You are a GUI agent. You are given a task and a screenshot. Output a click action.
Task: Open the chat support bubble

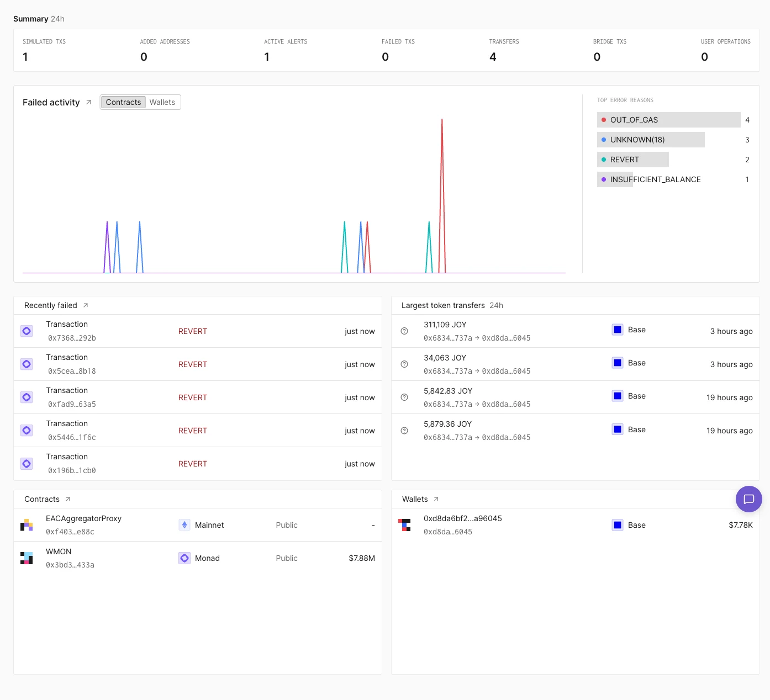749,499
